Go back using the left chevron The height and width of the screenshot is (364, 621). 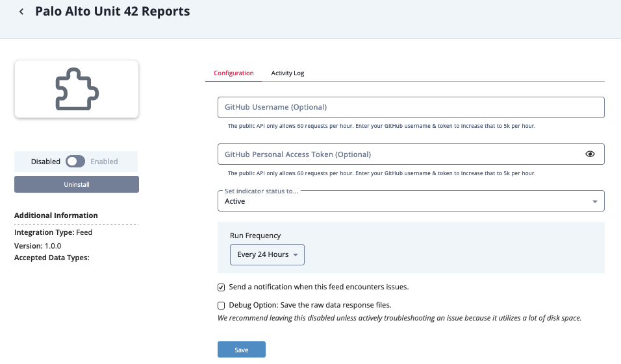pos(21,12)
